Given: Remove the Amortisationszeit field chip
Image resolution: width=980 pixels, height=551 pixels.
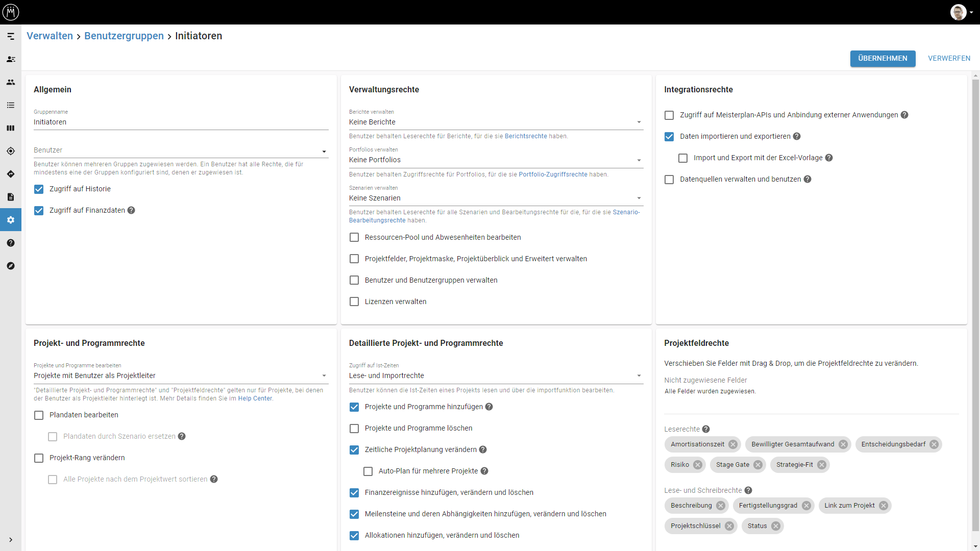Looking at the screenshot, I should (733, 444).
